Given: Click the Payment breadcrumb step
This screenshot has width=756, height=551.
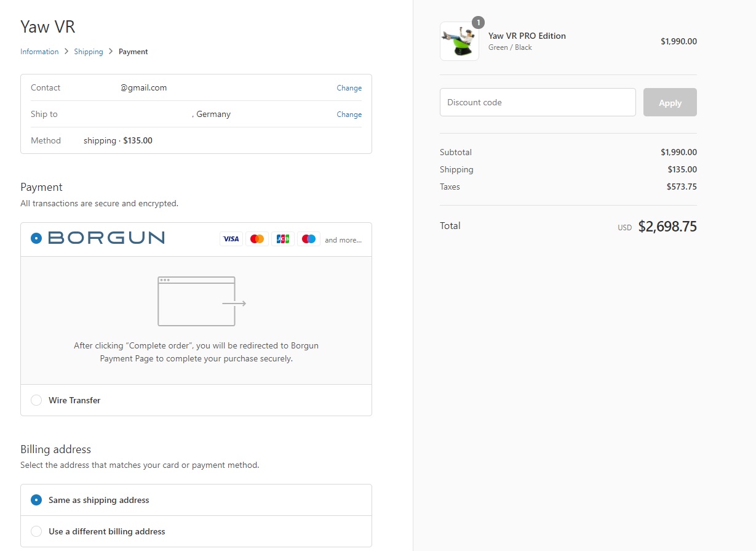Looking at the screenshot, I should pos(133,52).
